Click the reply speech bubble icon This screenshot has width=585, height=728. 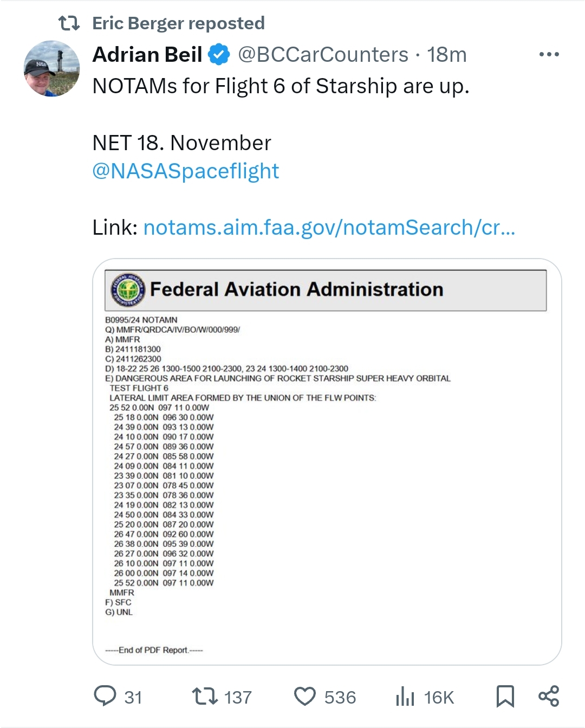click(105, 696)
